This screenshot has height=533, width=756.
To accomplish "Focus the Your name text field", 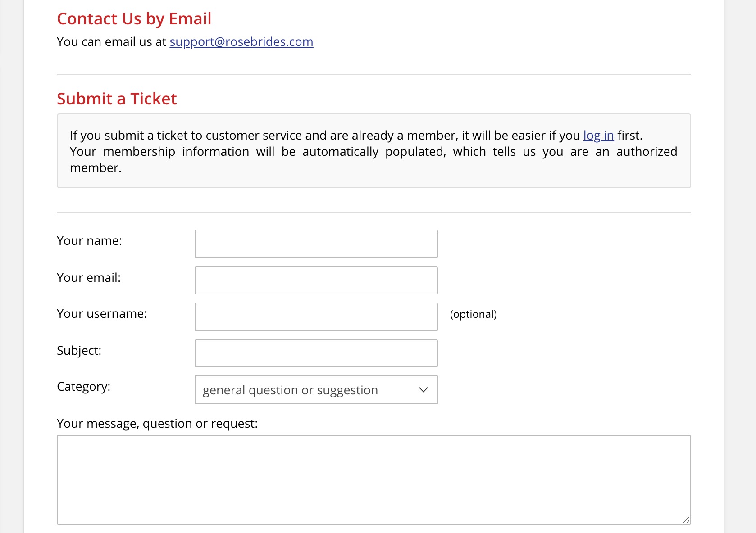I will (316, 244).
